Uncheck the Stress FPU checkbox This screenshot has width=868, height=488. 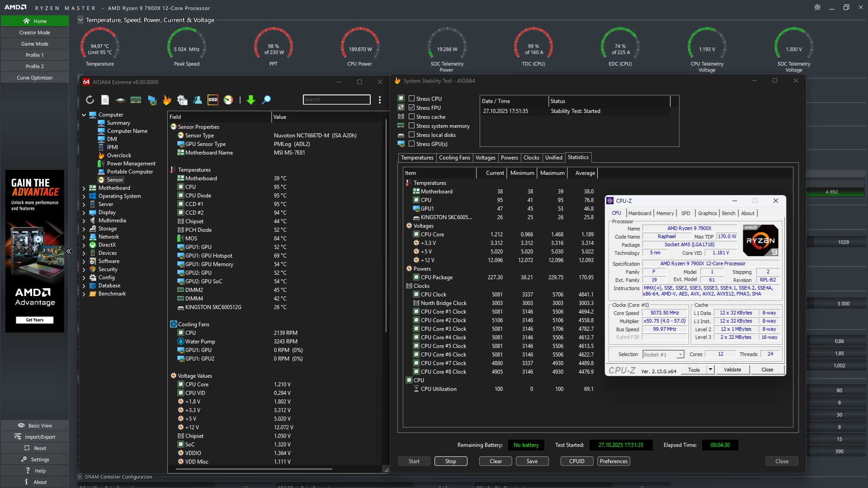tap(411, 108)
